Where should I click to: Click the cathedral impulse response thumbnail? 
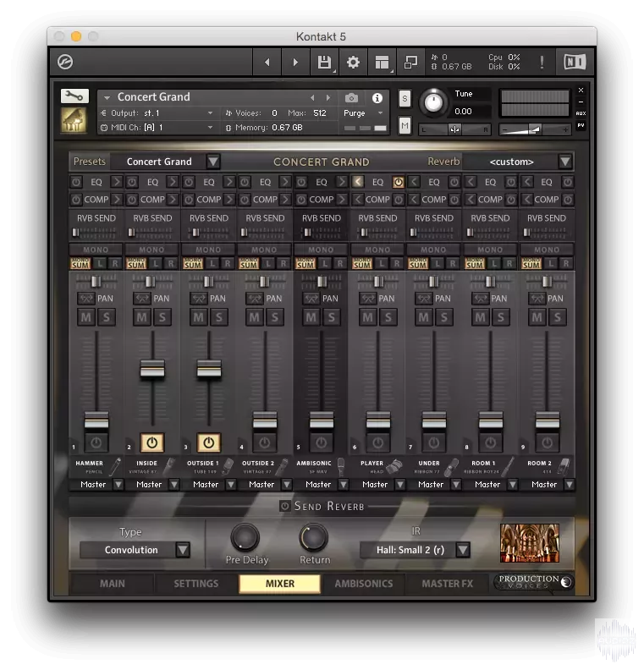(530, 543)
